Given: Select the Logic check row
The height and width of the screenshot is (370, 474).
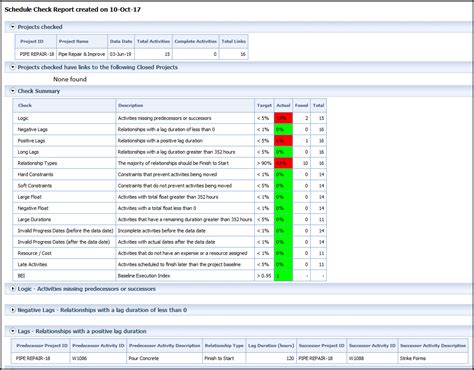Looking at the screenshot, I should (x=170, y=118).
